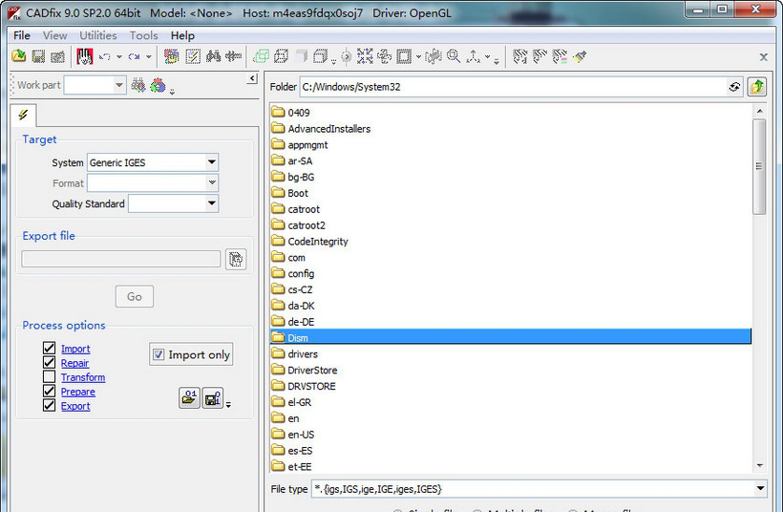Image resolution: width=783 pixels, height=532 pixels.
Task: Click the folder list scroll down arrow
Action: coord(759,465)
